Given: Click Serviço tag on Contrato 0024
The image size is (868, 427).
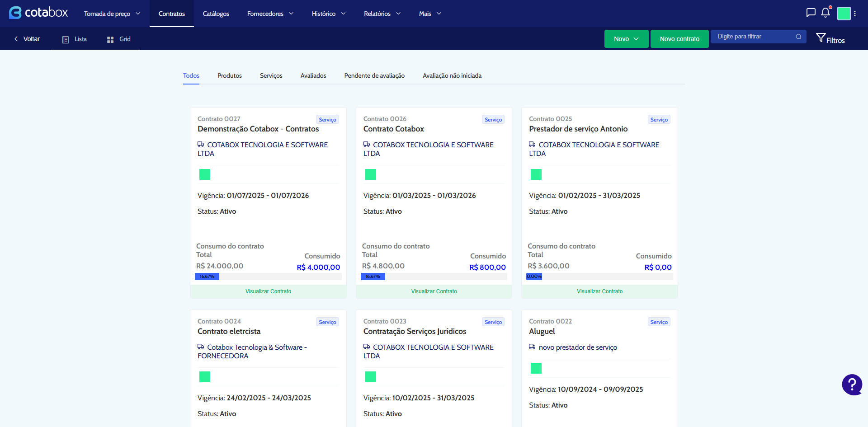Looking at the screenshot, I should (x=327, y=322).
